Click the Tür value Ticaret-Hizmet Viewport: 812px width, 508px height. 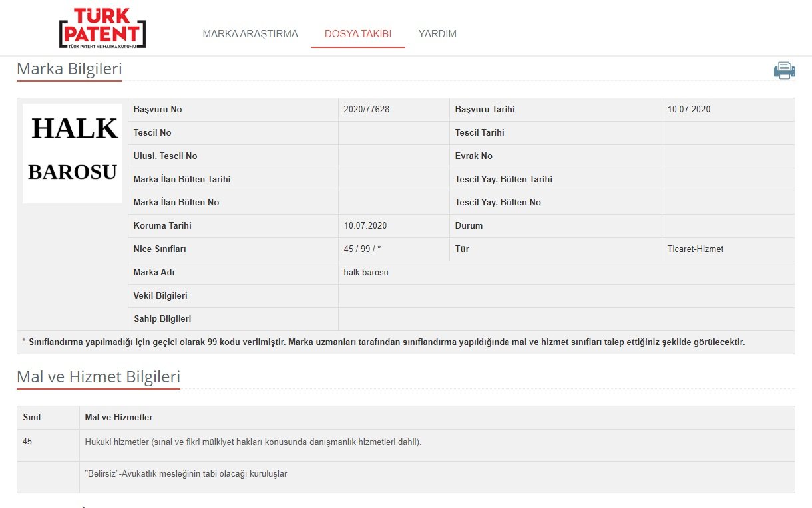point(696,249)
